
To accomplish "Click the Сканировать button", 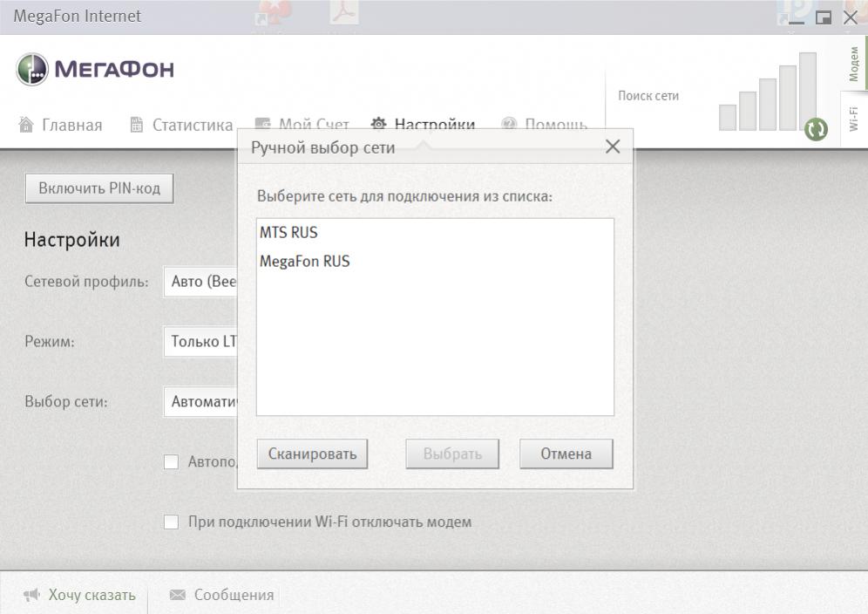I will point(312,454).
